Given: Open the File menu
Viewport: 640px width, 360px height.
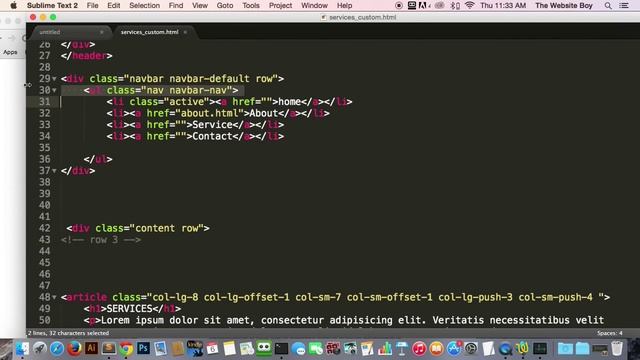Looking at the screenshot, I should point(92,5).
